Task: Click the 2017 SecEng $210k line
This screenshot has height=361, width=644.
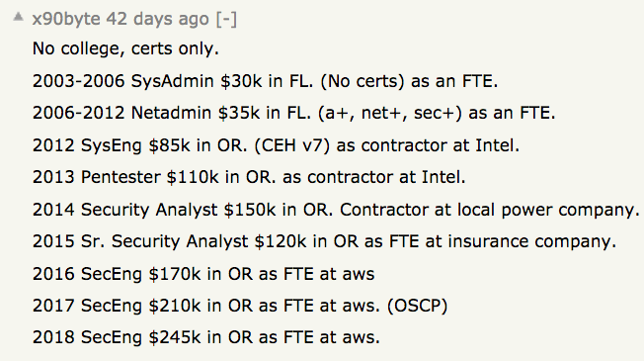Action: coord(240,306)
